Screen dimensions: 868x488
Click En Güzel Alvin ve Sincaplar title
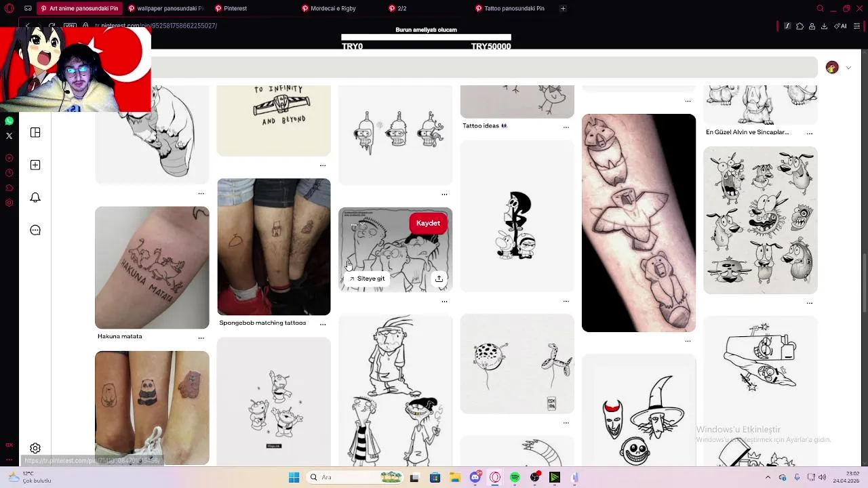pos(747,132)
